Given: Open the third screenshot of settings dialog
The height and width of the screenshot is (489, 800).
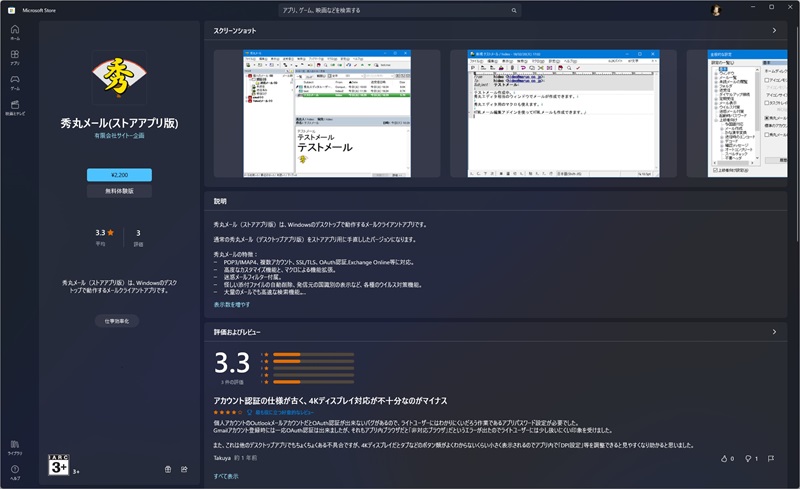Looking at the screenshot, I should click(x=747, y=113).
